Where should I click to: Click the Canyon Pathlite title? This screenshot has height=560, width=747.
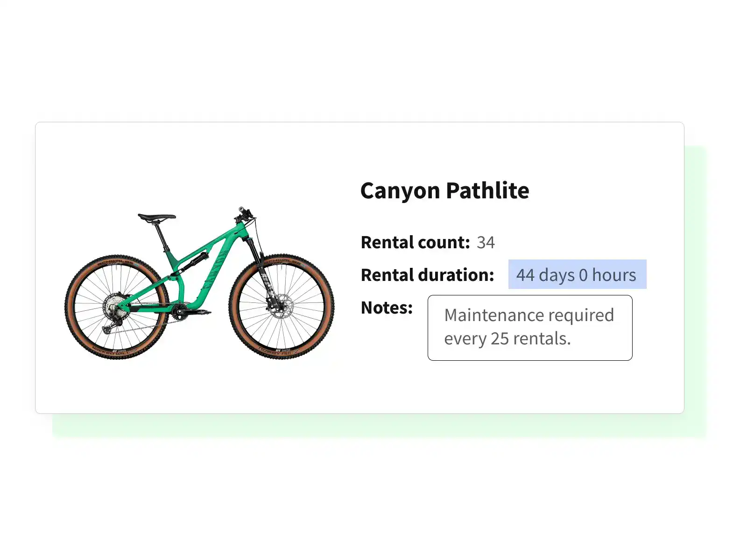(444, 190)
